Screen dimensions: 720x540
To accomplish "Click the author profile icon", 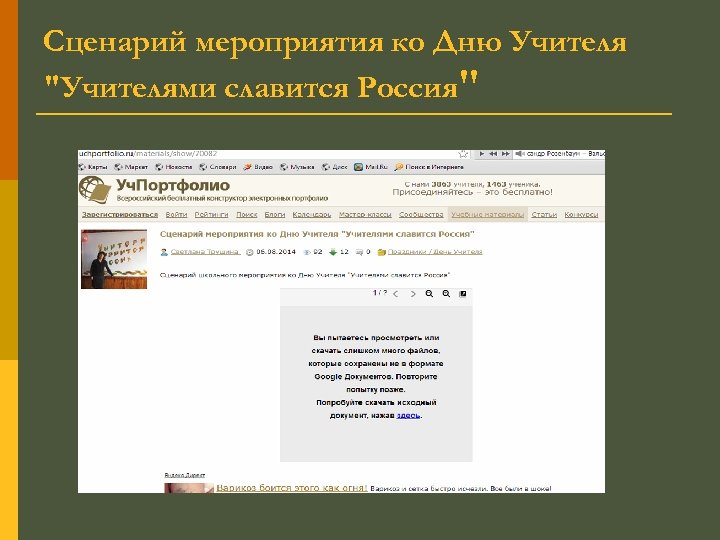I will pos(164,252).
